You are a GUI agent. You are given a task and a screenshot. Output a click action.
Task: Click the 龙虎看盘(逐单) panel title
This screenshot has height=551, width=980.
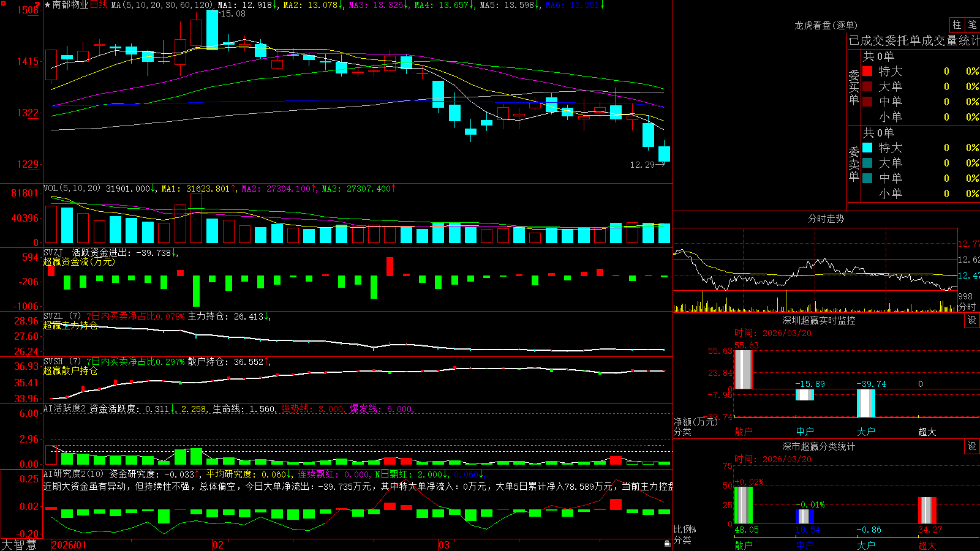826,25
